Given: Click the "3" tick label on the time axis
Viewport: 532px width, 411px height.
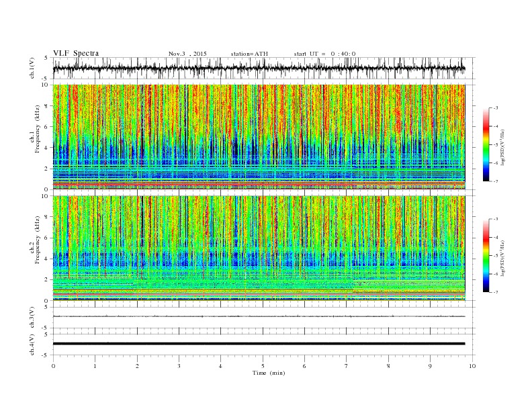Looking at the screenshot, I should 179,366.
